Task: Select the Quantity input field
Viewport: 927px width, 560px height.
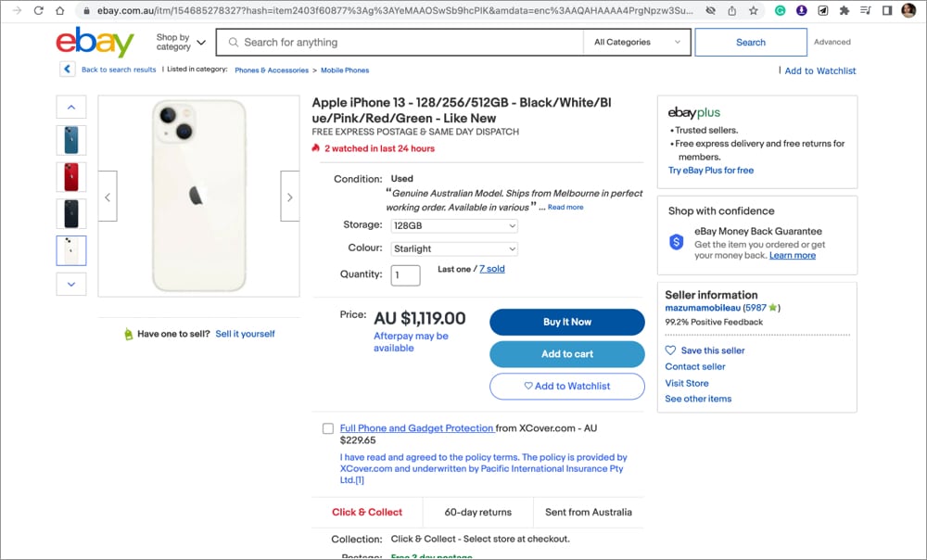Action: point(405,274)
